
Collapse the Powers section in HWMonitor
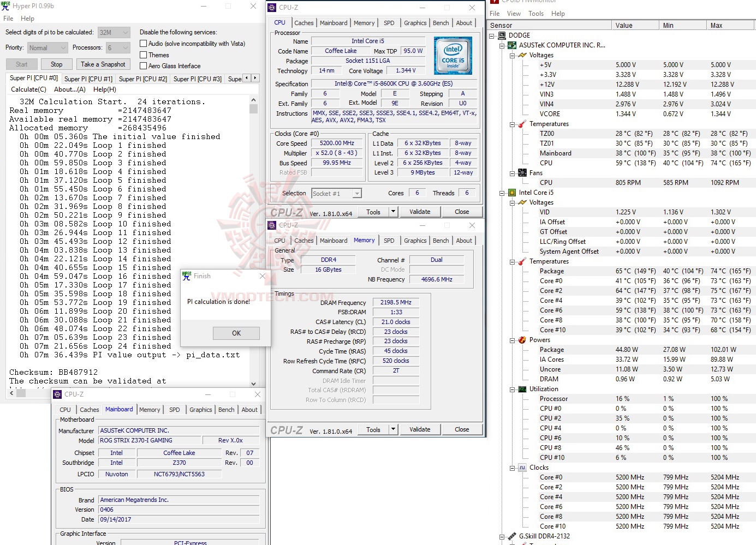pos(513,340)
